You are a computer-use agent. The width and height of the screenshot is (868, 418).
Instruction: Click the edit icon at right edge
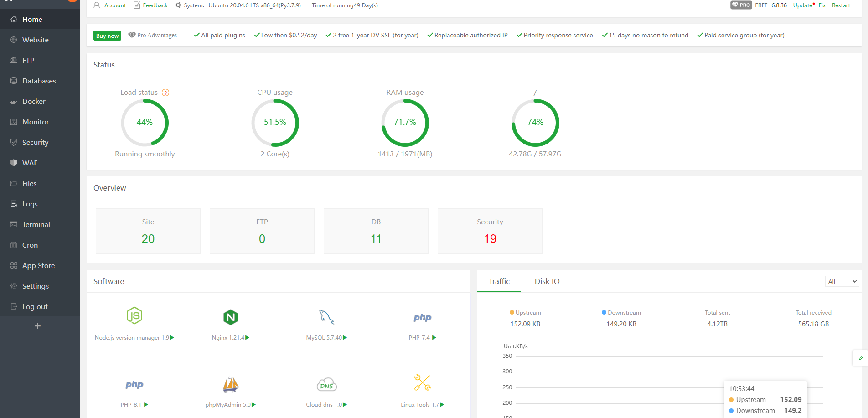pyautogui.click(x=860, y=358)
